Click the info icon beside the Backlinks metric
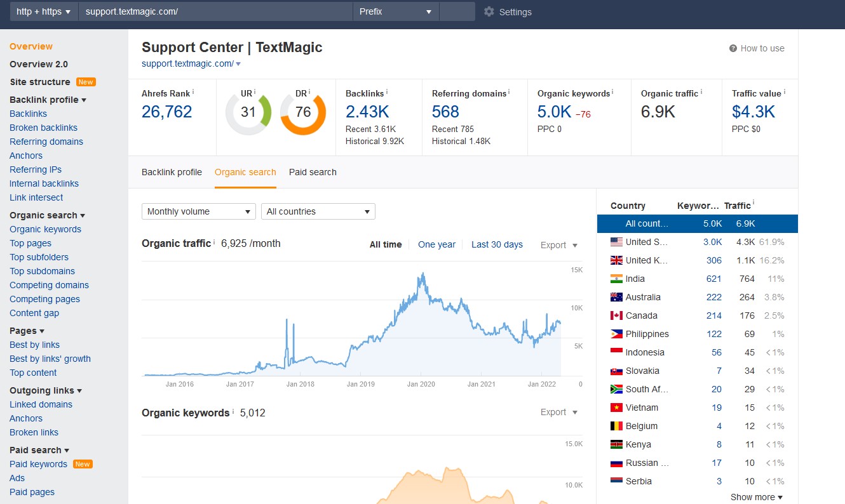 [387, 92]
